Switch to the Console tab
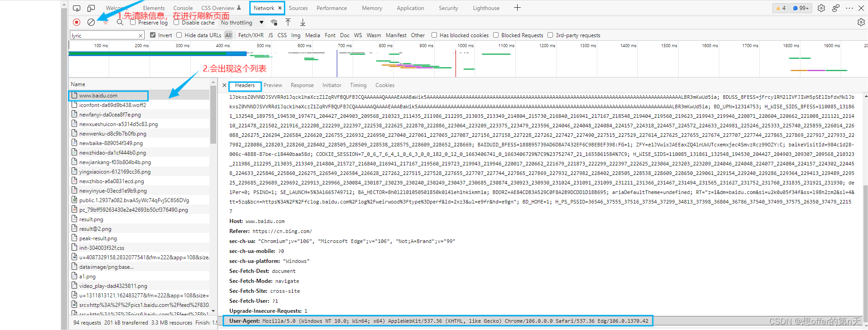This screenshot has width=868, height=330. 183,8
